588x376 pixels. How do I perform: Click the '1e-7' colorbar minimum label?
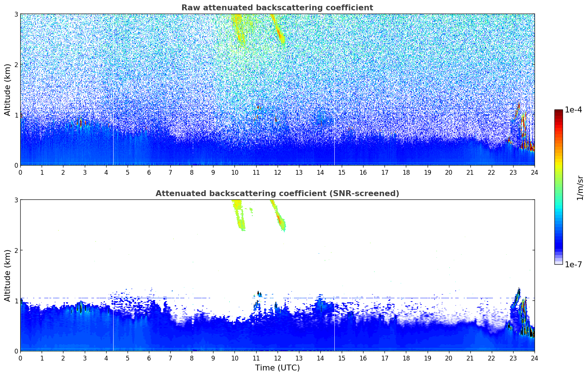click(573, 264)
